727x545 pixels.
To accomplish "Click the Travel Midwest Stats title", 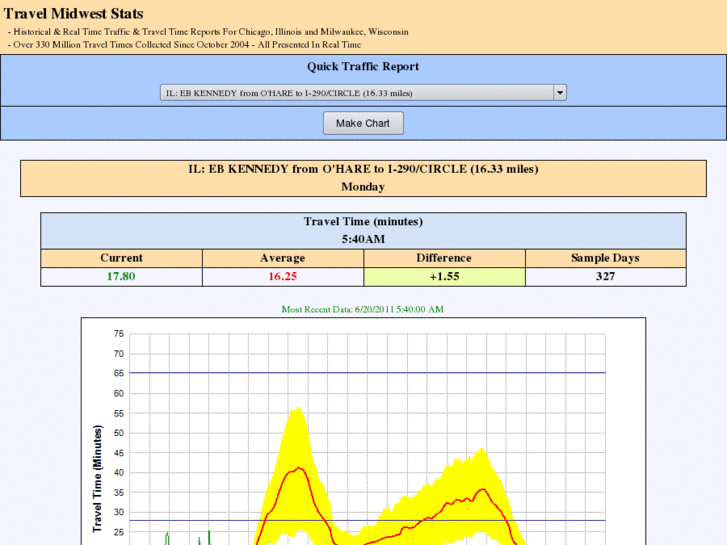I will [x=74, y=14].
